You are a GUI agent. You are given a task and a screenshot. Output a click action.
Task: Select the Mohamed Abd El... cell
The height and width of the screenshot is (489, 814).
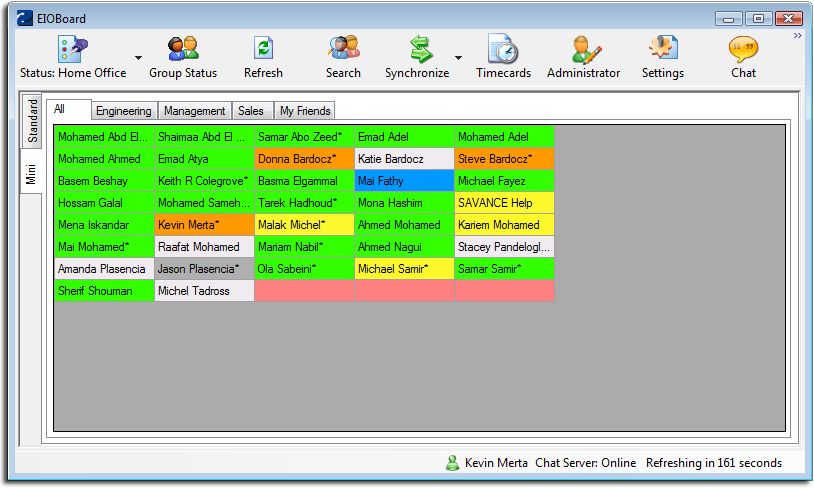click(x=104, y=137)
